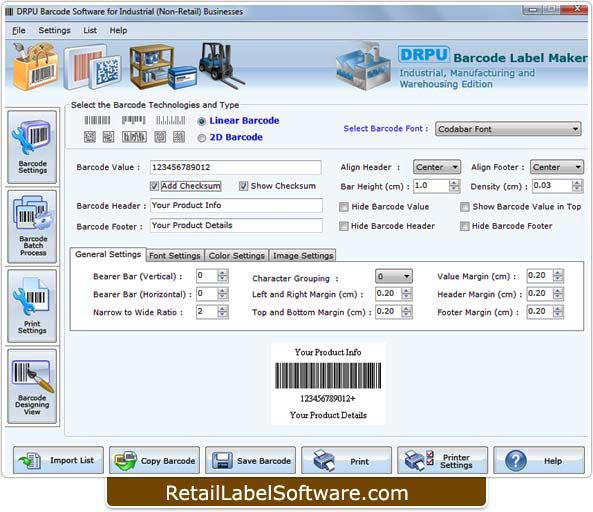
Task: Adjust the Header Margin spinner arrows
Action: (x=558, y=294)
